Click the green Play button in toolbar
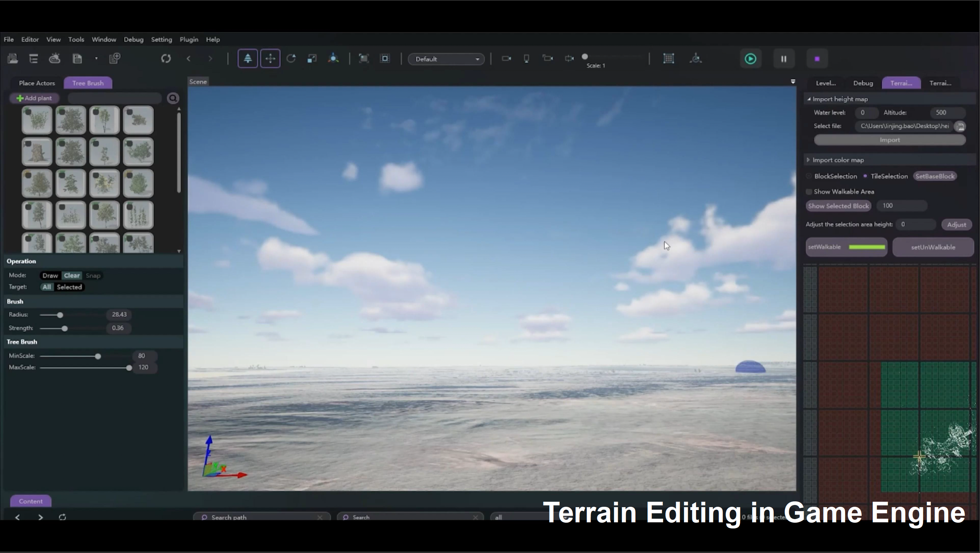980x553 pixels. [x=750, y=59]
